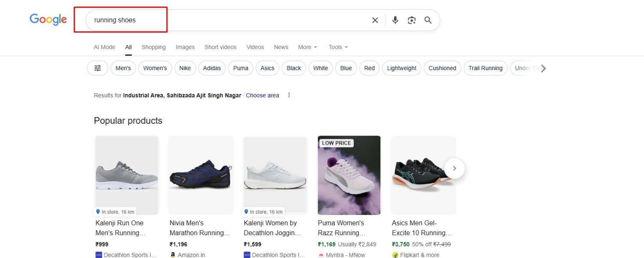Toggle the Lightweight filter chip
Screen dimensions: 644x258
click(401, 68)
